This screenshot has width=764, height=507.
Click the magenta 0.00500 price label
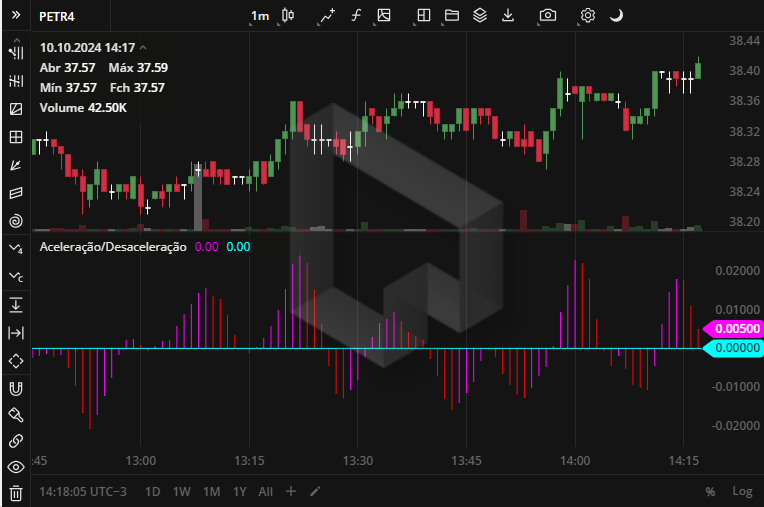tap(733, 329)
